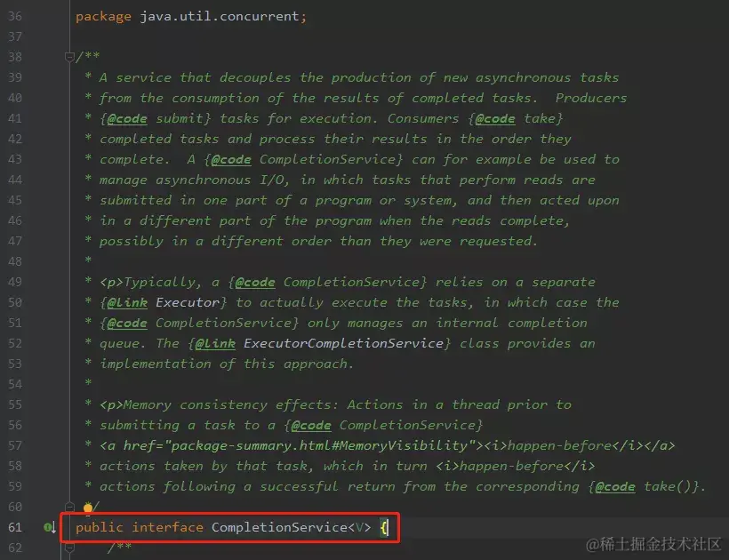Click line number 37 on the empty line
The image size is (729, 560).
pos(15,36)
